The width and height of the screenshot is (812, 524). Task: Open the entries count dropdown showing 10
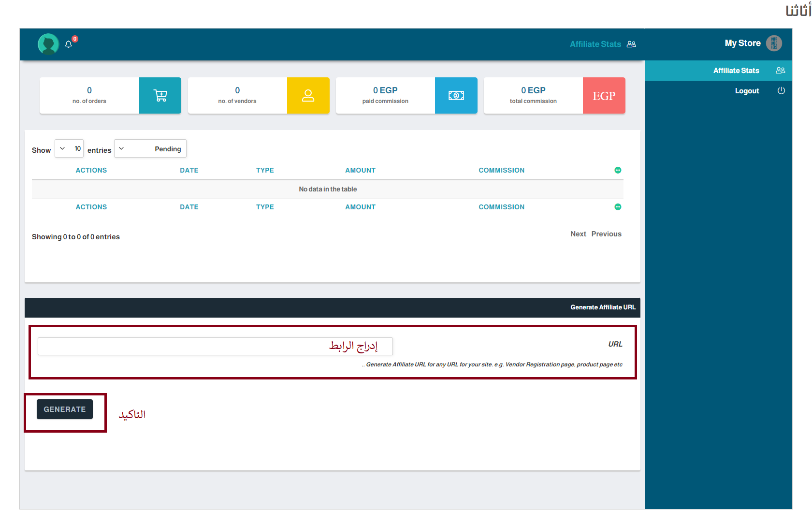click(x=69, y=148)
